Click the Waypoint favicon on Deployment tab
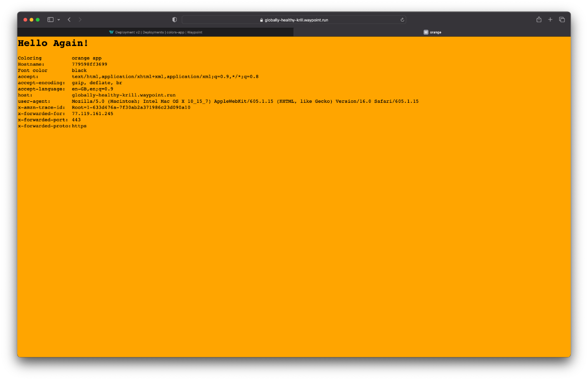The width and height of the screenshot is (588, 380). 111,32
